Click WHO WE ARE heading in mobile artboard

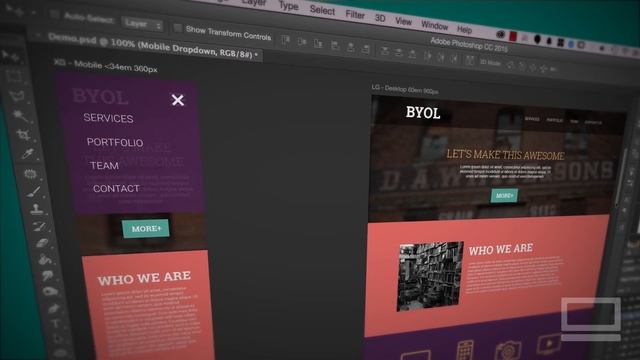pyautogui.click(x=144, y=278)
